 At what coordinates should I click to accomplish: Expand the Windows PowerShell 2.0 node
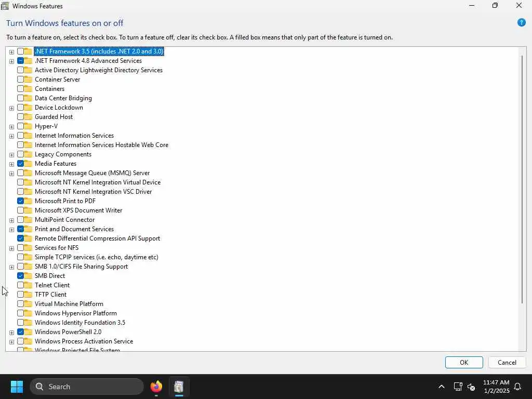[11, 332]
